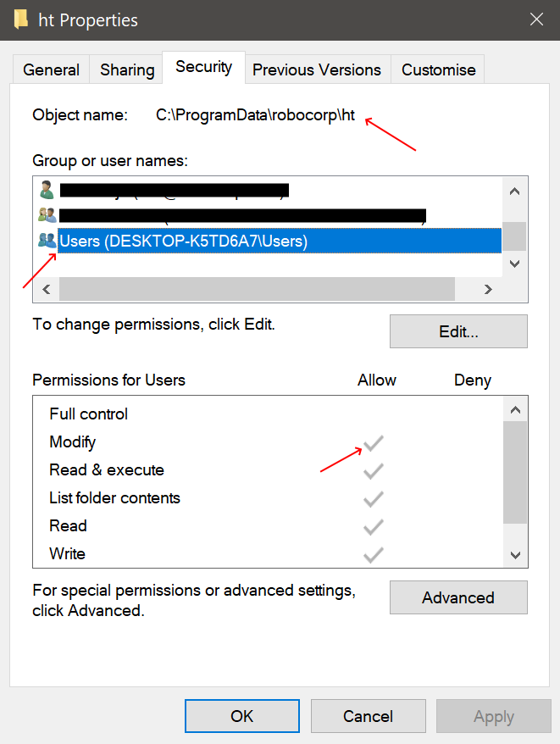The image size is (560, 744).
Task: Switch to the General tab
Action: click(51, 69)
